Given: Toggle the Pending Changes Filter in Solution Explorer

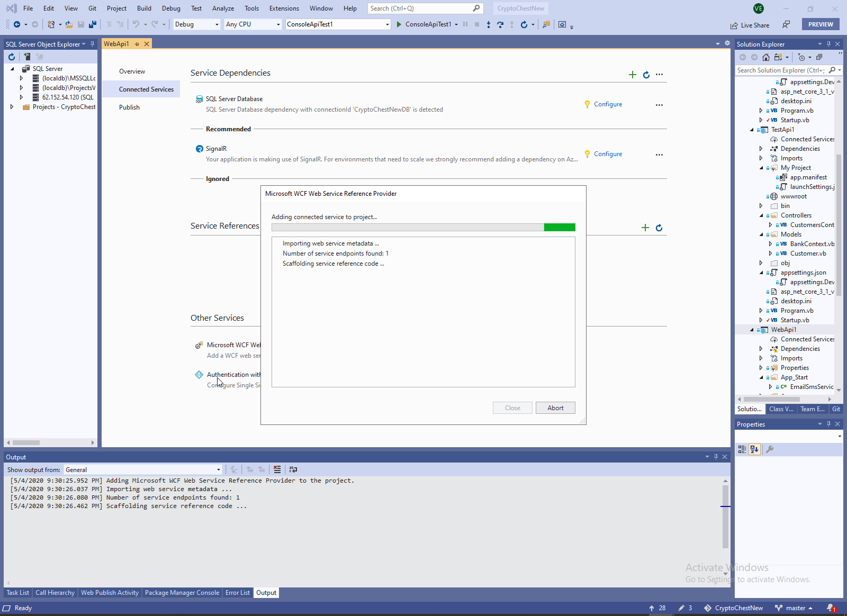Looking at the screenshot, I should pyautogui.click(x=801, y=57).
